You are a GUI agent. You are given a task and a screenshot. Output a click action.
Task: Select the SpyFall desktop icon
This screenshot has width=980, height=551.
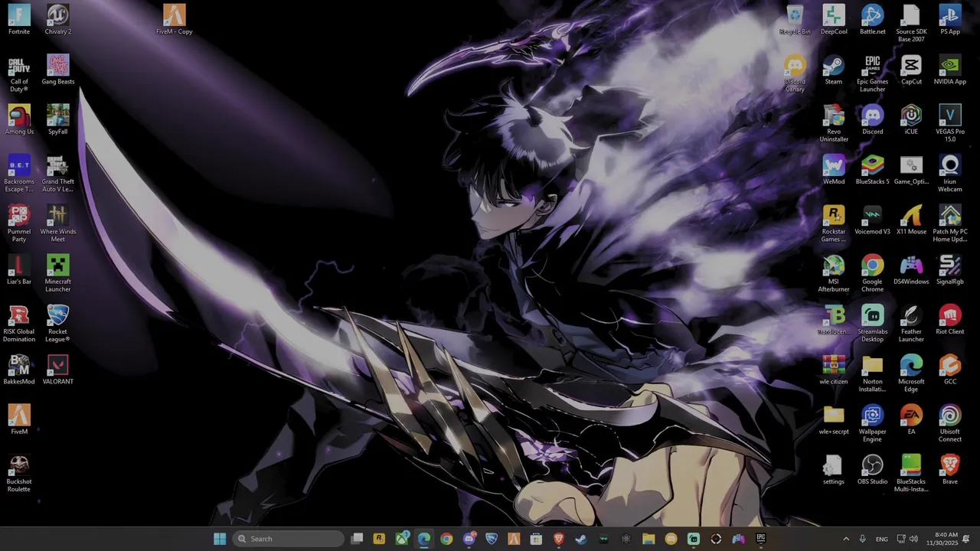(x=58, y=120)
